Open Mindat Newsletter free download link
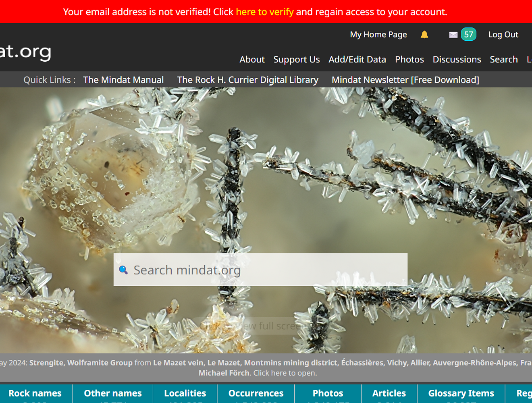 tap(405, 80)
